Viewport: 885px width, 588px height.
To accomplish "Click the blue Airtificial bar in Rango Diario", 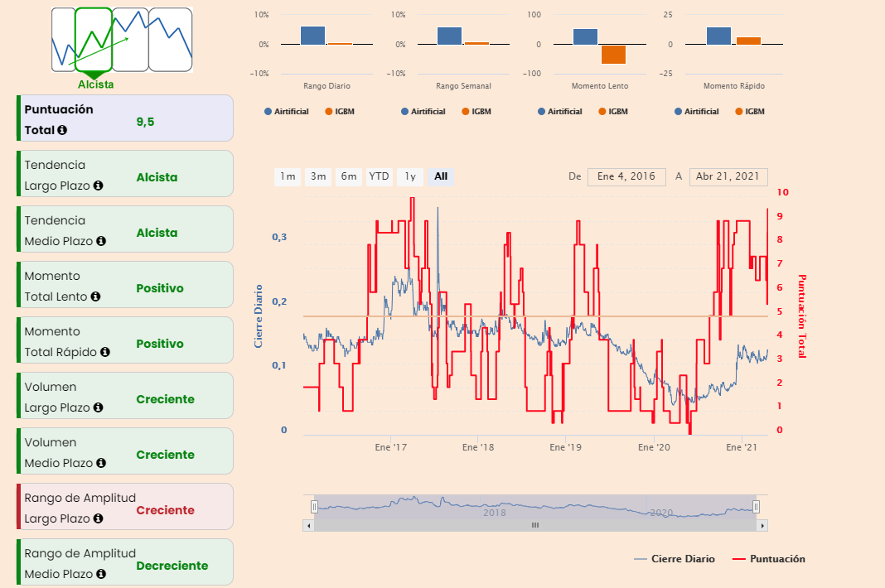I will (x=312, y=36).
